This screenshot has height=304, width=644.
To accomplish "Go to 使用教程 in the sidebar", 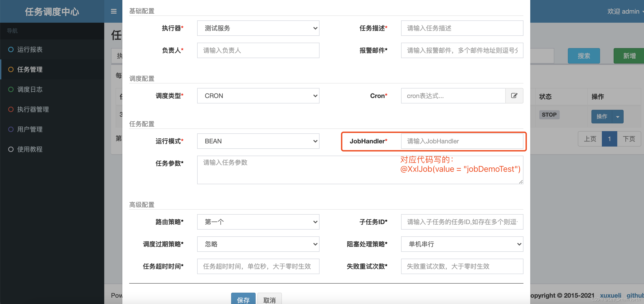I will (52, 149).
